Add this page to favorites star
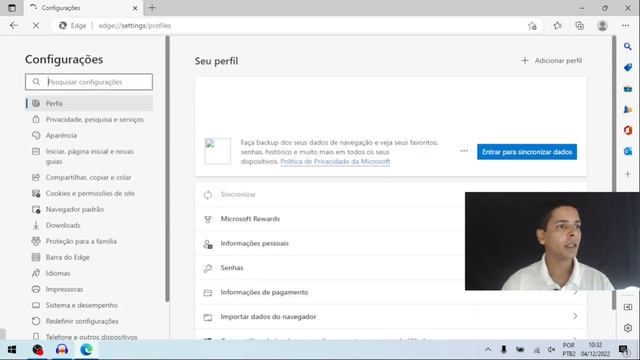The image size is (640, 360). point(532,26)
